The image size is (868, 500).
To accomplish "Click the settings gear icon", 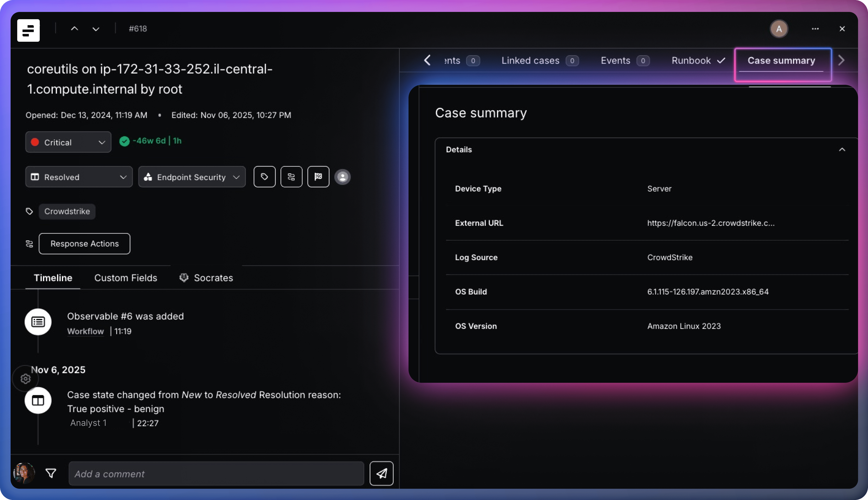I will tap(25, 379).
